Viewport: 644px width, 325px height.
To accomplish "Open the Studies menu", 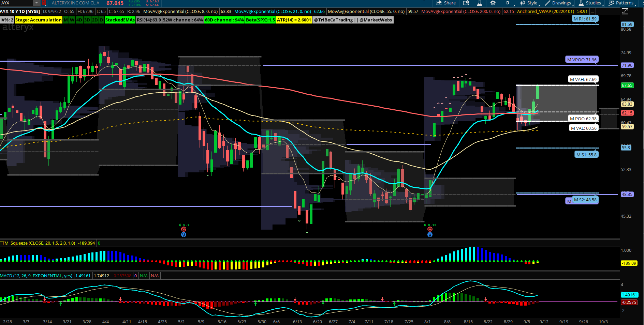I will click(x=591, y=3).
